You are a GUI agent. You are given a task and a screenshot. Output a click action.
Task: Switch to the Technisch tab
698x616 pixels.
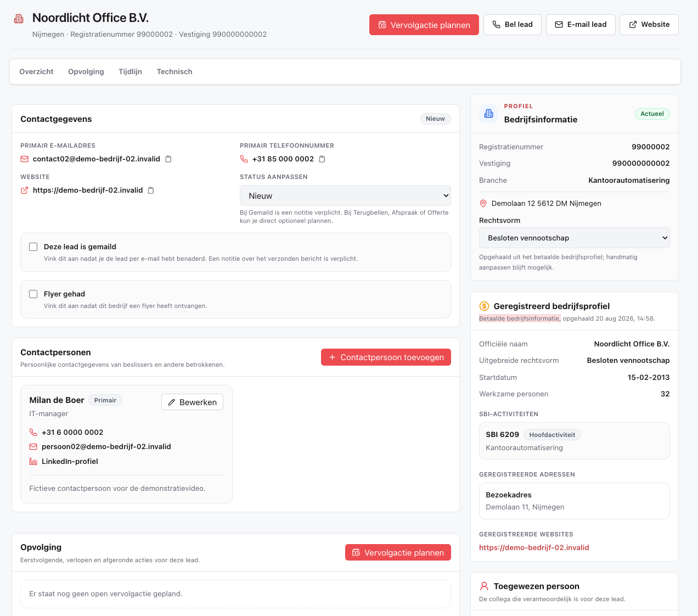point(174,72)
